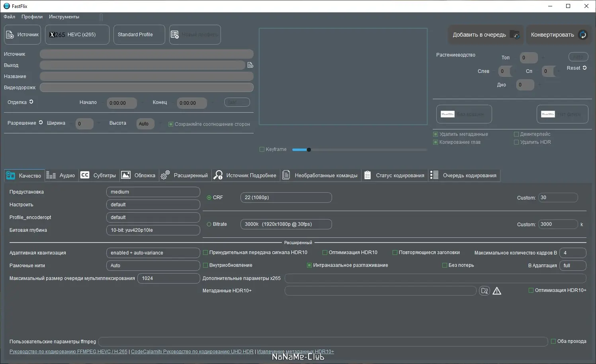Click the Источник file-open icon button
596x364 pixels.
pos(10,35)
